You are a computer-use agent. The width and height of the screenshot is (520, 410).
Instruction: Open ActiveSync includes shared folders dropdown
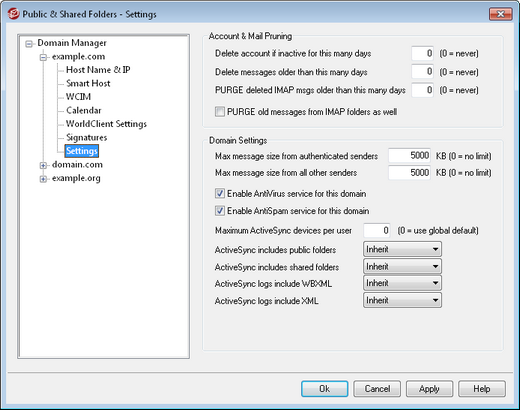coord(402,266)
